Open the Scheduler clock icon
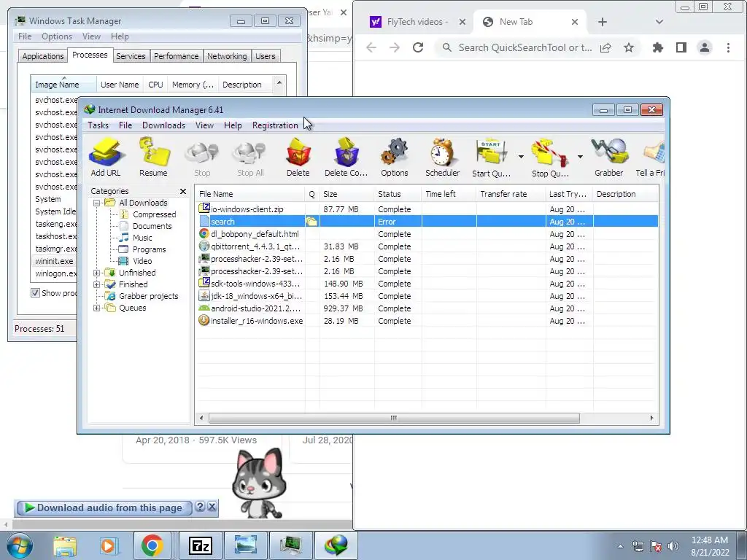This screenshot has width=747, height=560. pyautogui.click(x=443, y=157)
